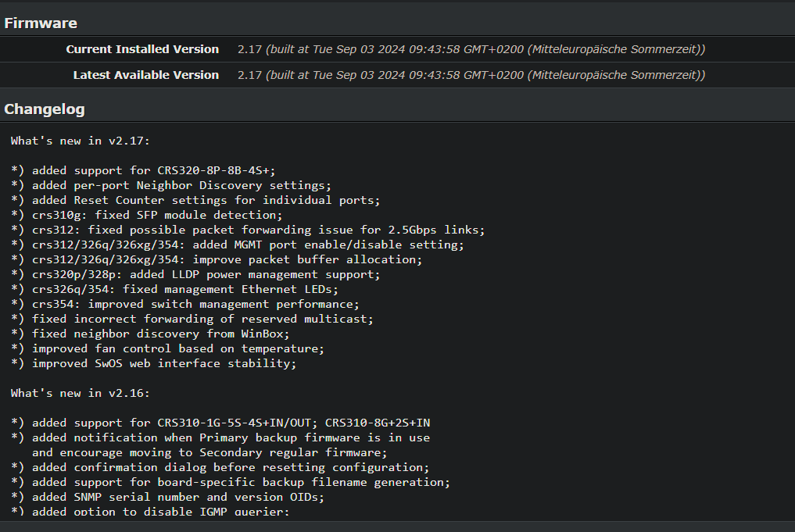The height and width of the screenshot is (532, 795).
Task: Click the board-specific backup filename line
Action: [x=230, y=482]
